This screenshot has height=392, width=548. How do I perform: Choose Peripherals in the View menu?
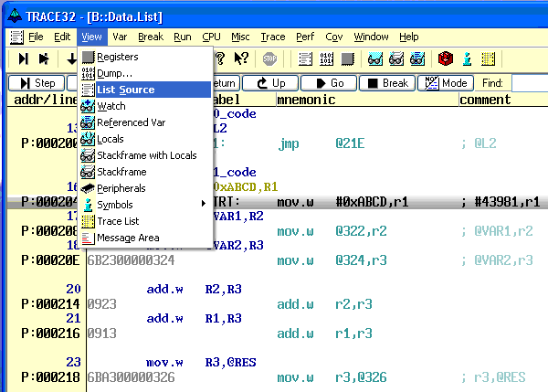click(x=121, y=188)
